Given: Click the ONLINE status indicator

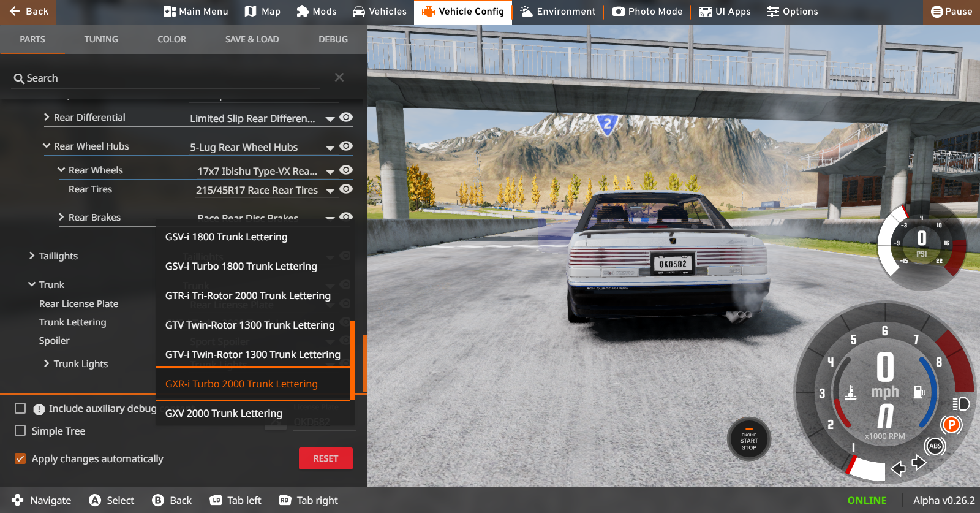Looking at the screenshot, I should (867, 500).
